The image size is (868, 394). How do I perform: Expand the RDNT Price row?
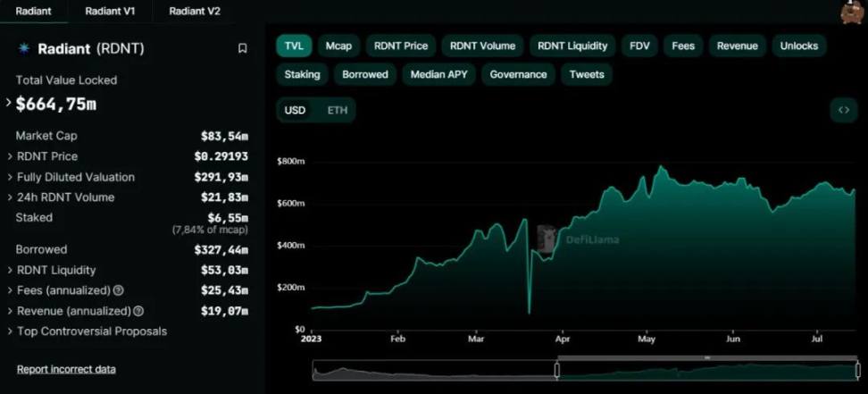pyautogui.click(x=10, y=157)
